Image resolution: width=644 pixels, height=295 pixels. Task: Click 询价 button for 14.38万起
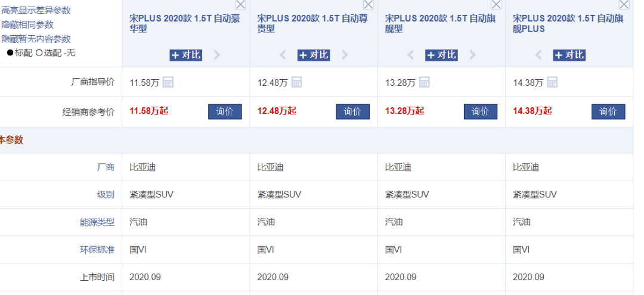coord(608,111)
